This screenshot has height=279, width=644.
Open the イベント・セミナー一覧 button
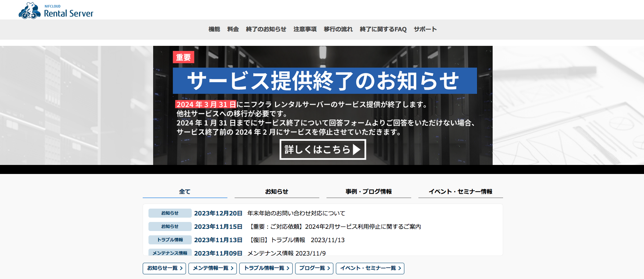pyautogui.click(x=370, y=268)
